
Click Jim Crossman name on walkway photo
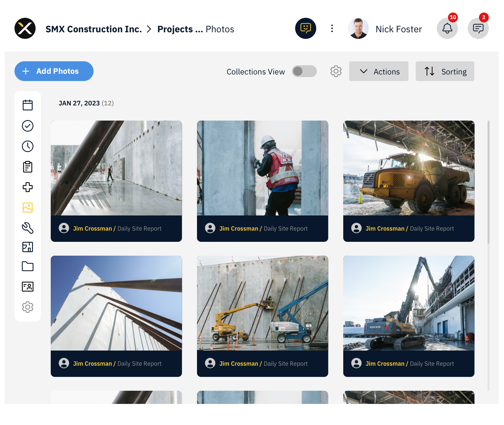[93, 229]
